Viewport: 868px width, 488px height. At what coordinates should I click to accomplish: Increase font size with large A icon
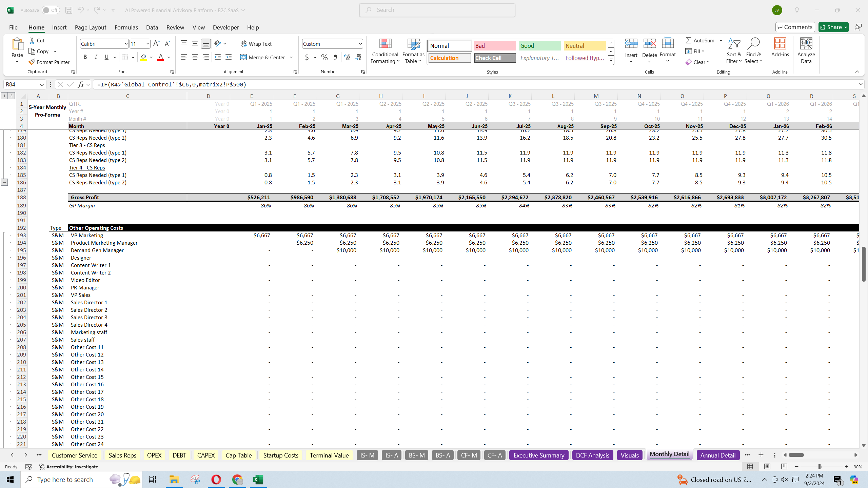point(156,44)
